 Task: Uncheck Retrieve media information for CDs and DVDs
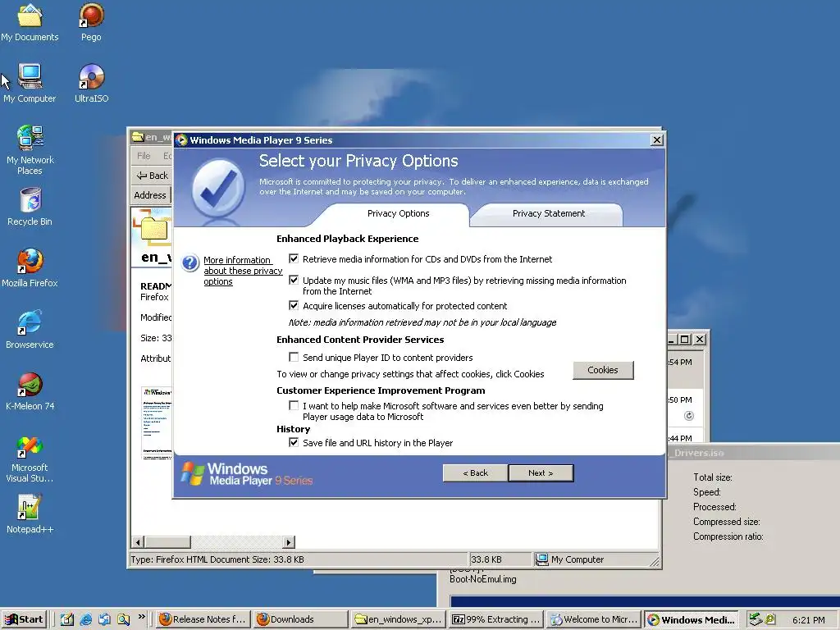coord(294,258)
